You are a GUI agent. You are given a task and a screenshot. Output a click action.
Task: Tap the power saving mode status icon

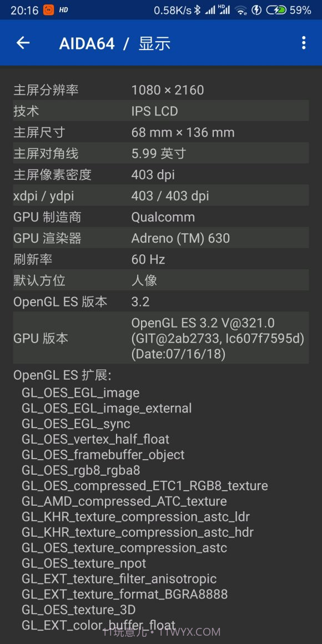[x=257, y=9]
